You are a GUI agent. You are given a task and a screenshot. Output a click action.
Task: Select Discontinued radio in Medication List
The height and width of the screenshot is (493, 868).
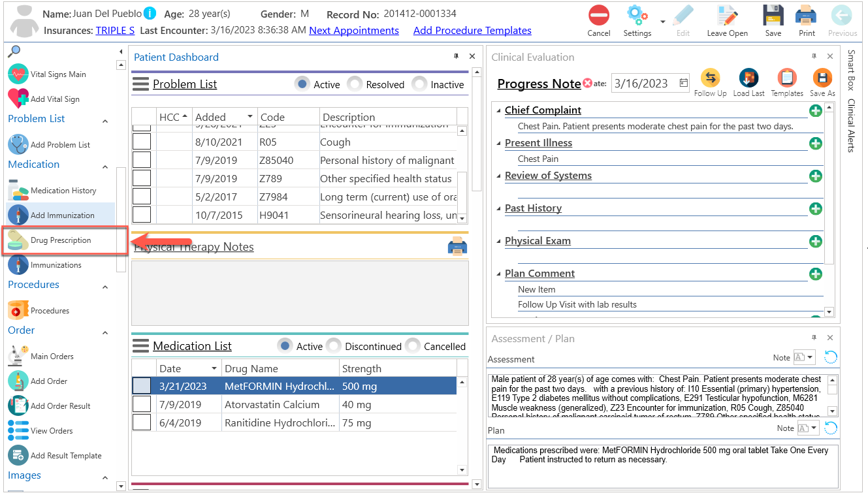coord(334,345)
